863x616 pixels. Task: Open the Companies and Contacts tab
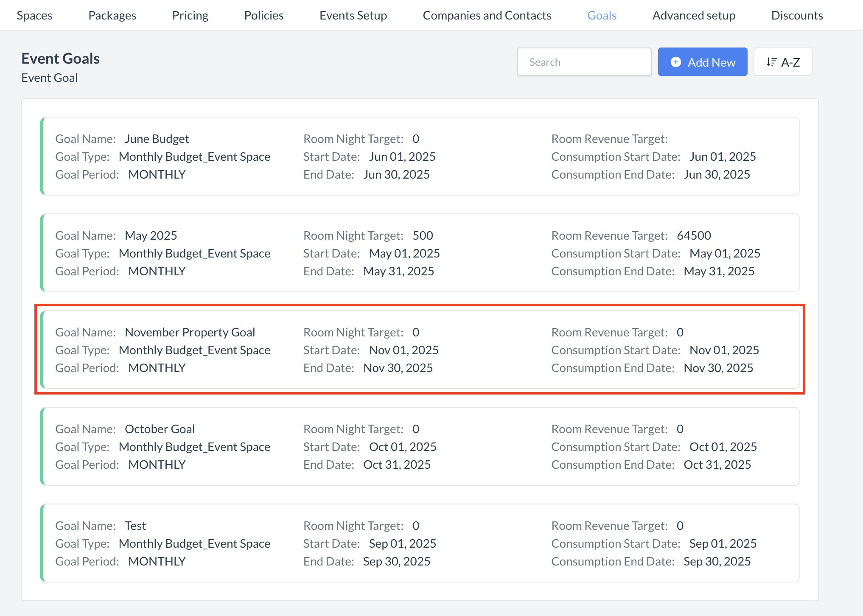click(x=487, y=15)
